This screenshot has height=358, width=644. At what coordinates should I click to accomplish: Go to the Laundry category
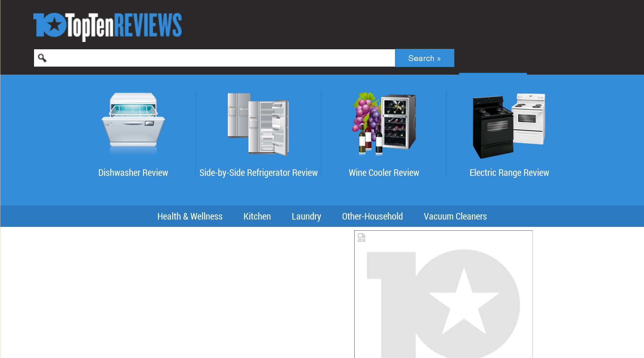coord(306,216)
